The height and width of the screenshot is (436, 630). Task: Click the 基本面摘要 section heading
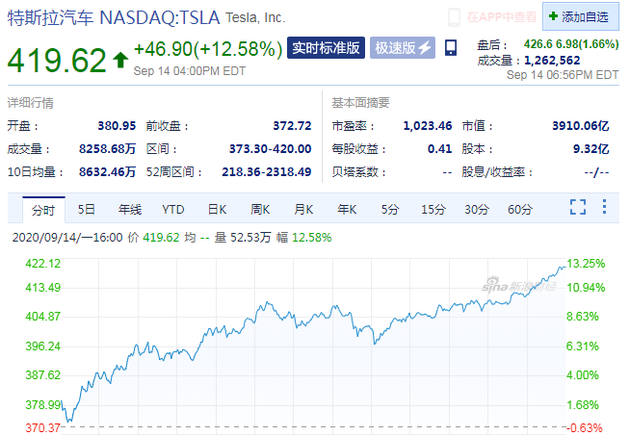click(x=360, y=103)
